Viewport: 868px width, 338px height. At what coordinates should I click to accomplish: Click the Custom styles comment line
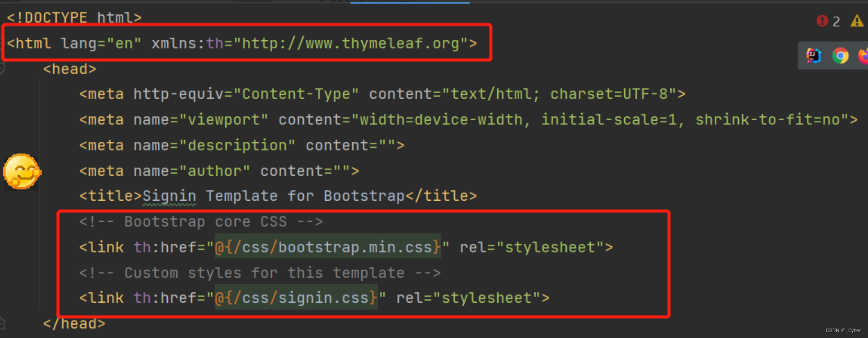(x=260, y=273)
